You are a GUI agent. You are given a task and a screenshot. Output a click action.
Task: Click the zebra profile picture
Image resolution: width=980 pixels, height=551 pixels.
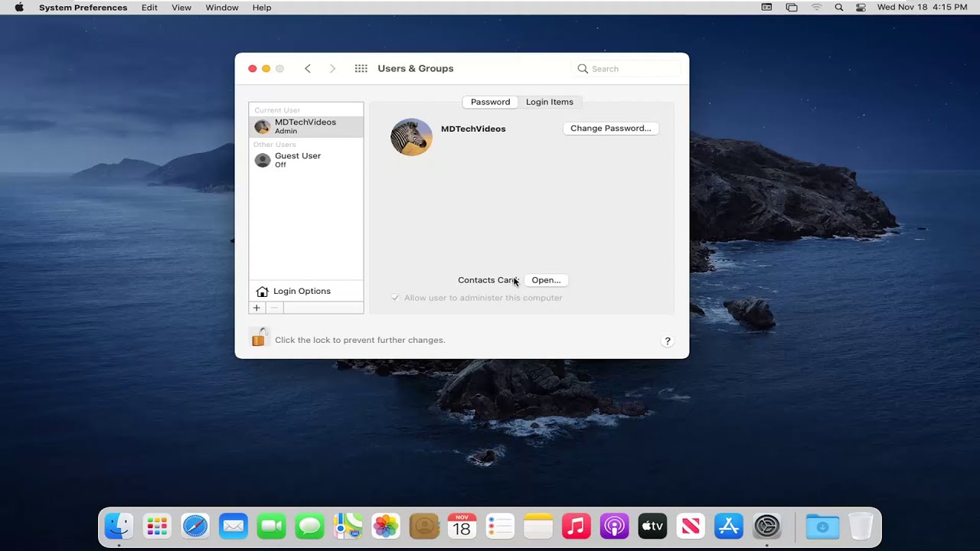411,137
